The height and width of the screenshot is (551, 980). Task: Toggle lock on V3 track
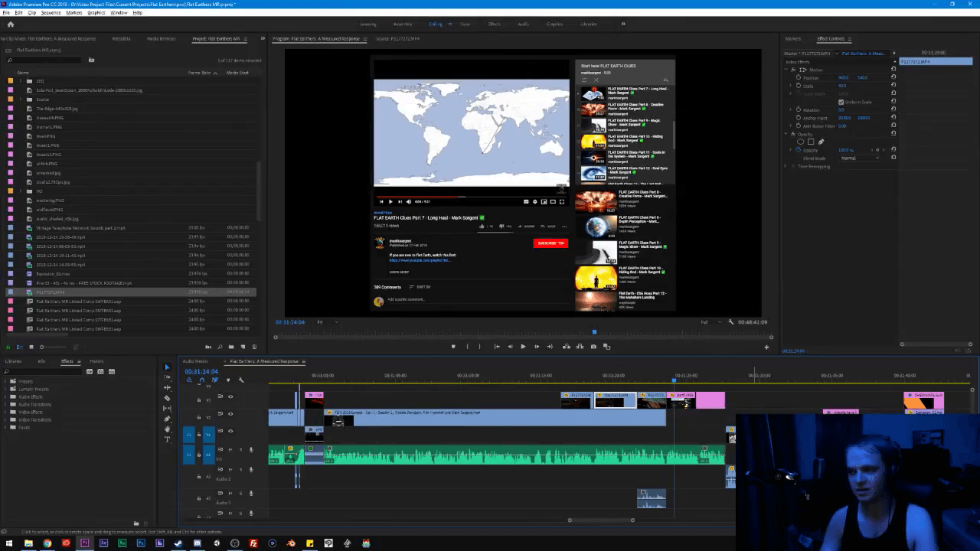[199, 400]
